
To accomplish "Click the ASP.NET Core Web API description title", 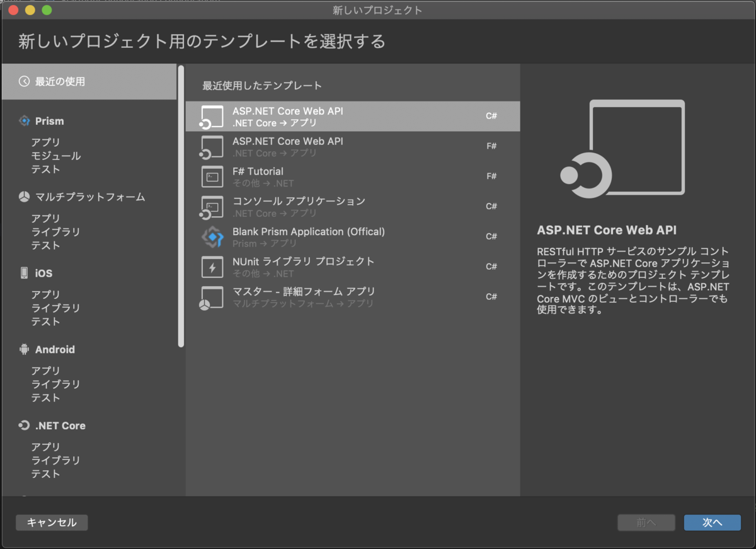I will pos(607,230).
